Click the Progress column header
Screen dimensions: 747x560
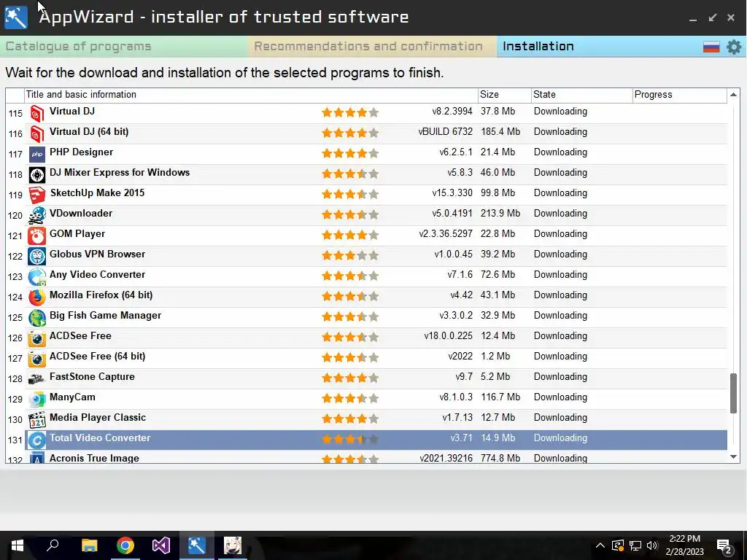[680, 94]
